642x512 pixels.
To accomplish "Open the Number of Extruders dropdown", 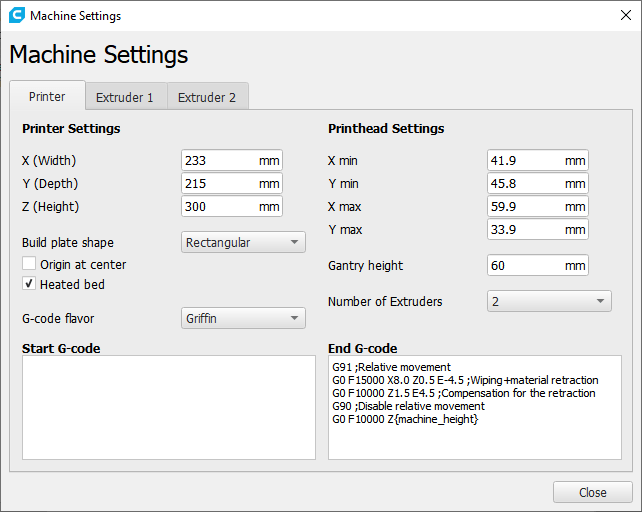I will click(549, 301).
